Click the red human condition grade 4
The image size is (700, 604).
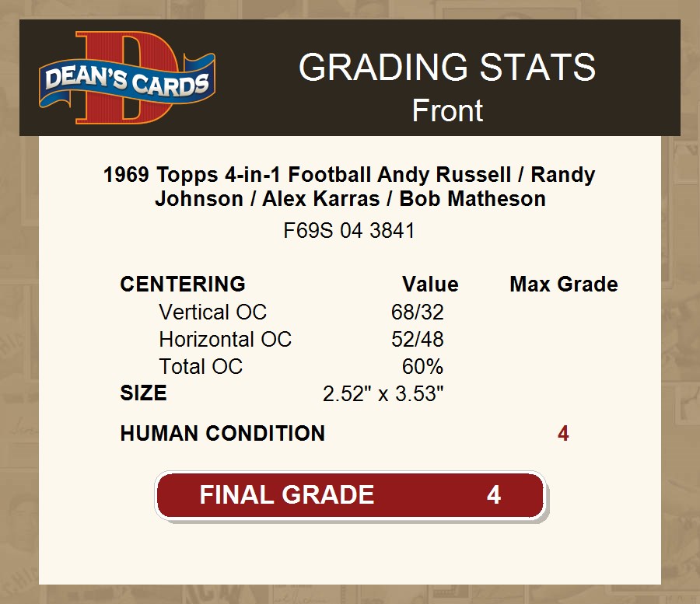pos(563,433)
